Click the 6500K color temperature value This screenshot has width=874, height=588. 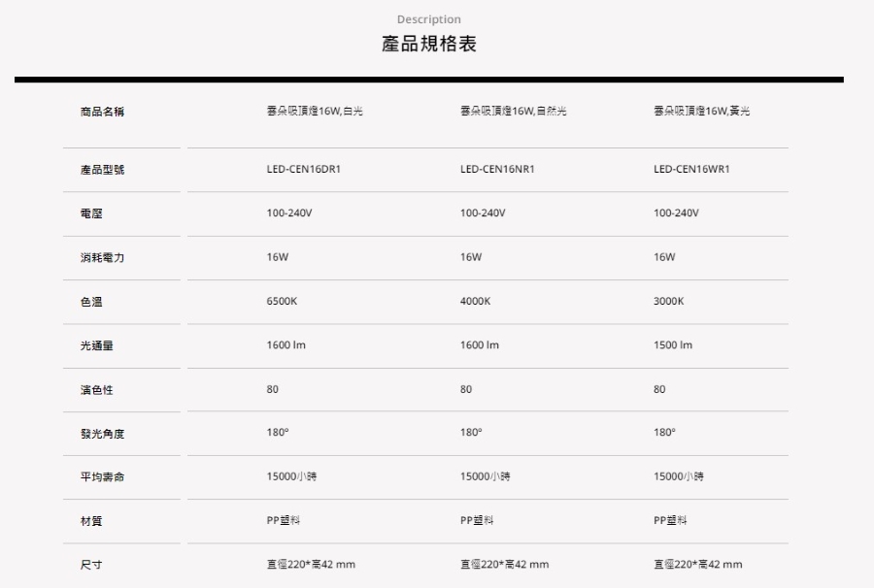tap(282, 301)
